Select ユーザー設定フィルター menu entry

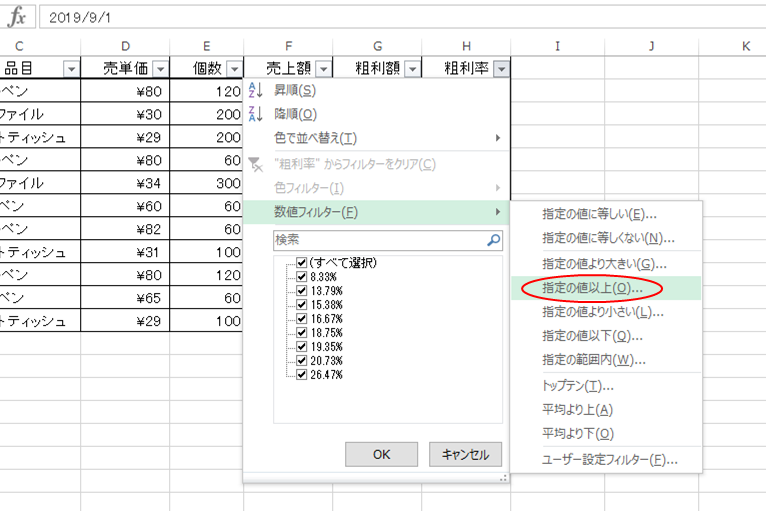(609, 460)
